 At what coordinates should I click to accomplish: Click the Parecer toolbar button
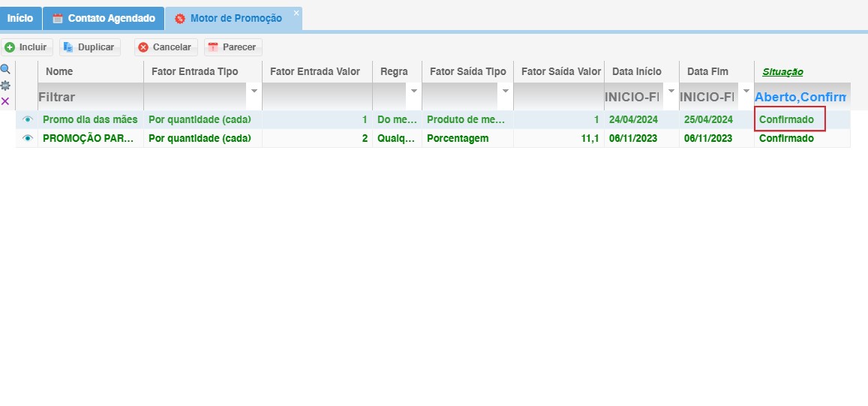[x=233, y=47]
